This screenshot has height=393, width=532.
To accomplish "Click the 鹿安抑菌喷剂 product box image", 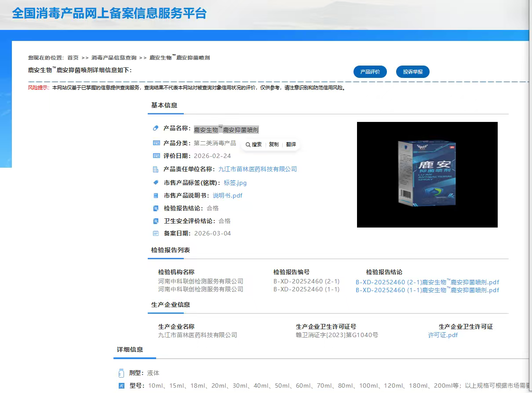I will [x=426, y=175].
